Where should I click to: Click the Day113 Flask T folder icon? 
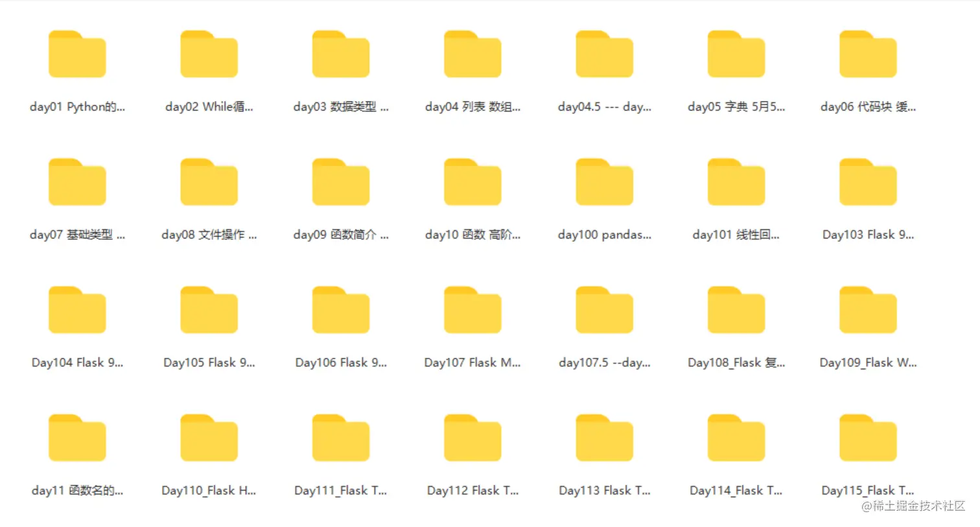[x=605, y=438]
